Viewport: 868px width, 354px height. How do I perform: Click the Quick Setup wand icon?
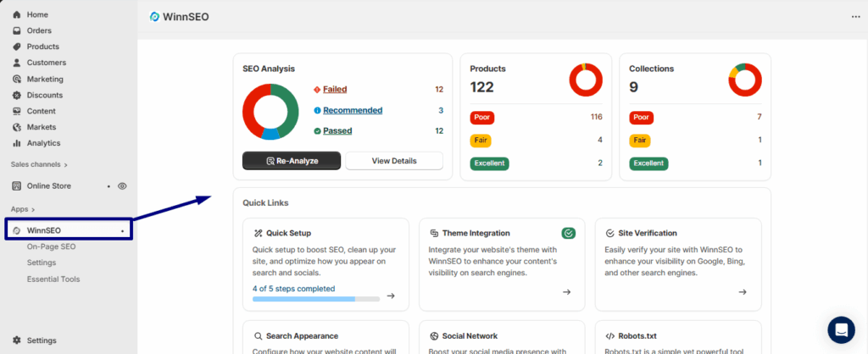pyautogui.click(x=258, y=234)
